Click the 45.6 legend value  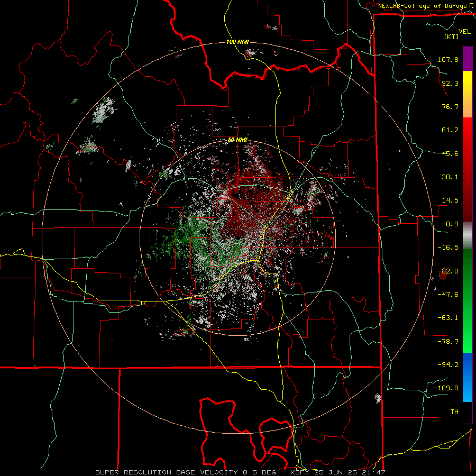(450, 153)
